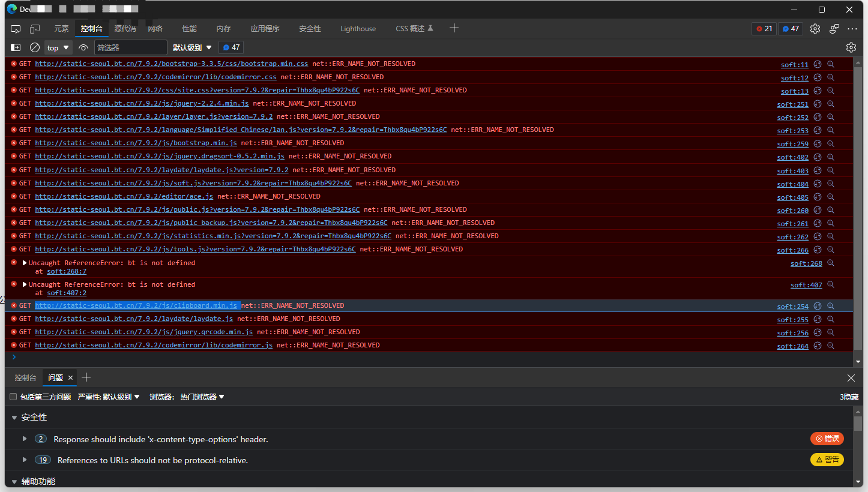The height and width of the screenshot is (492, 868).
Task: Click the console prompt input line
Action: tap(429, 357)
